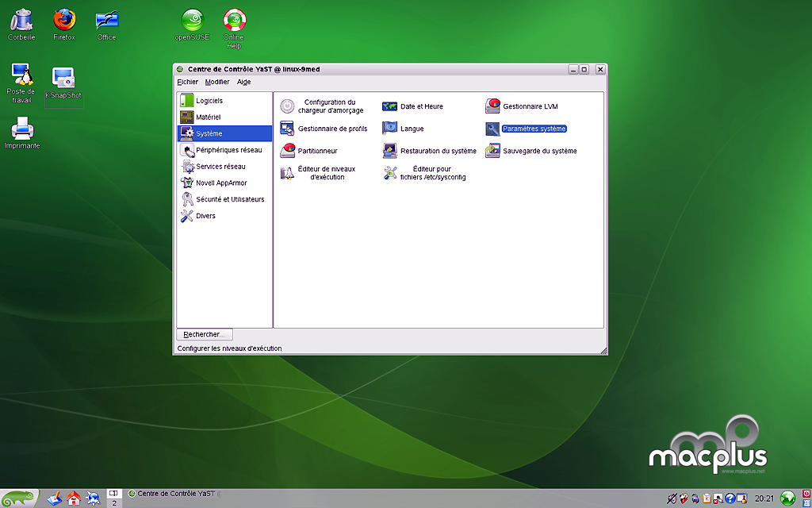
Task: Select the Matériel category
Action: coord(224,117)
